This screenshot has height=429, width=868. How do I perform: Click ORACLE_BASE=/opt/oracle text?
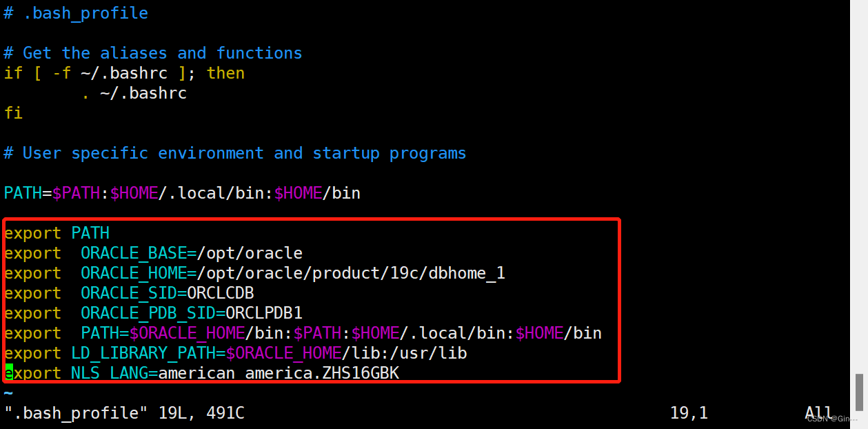(x=192, y=253)
